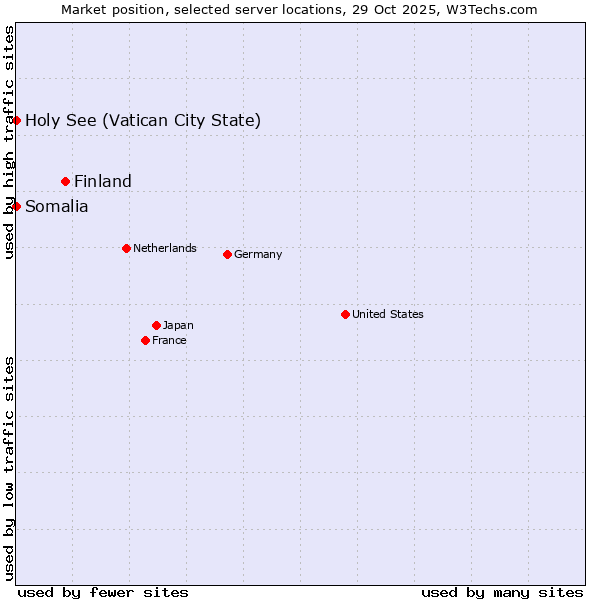
Task: Select the Somalia text label
Action: 57,207
